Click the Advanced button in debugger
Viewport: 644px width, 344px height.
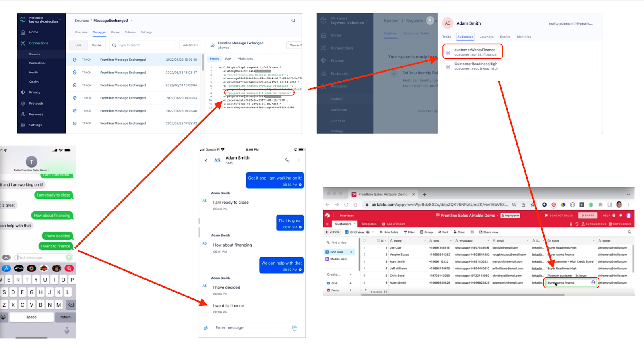click(190, 45)
